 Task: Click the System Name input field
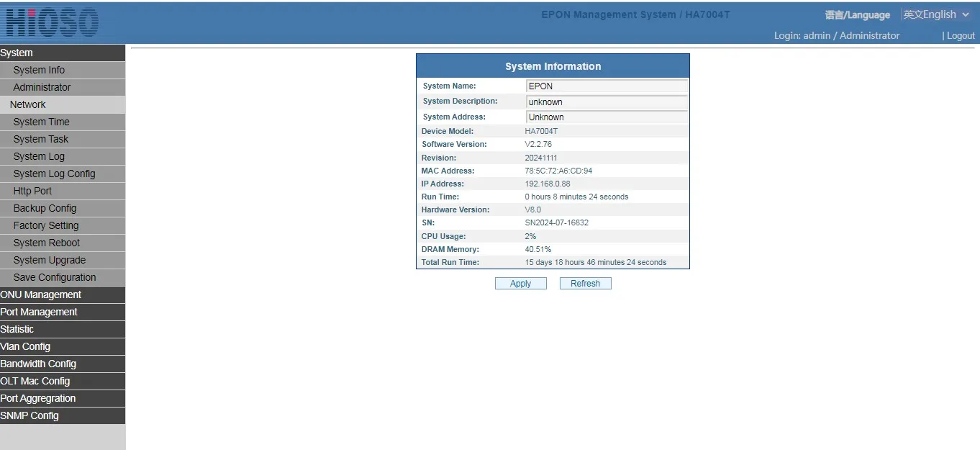click(607, 86)
